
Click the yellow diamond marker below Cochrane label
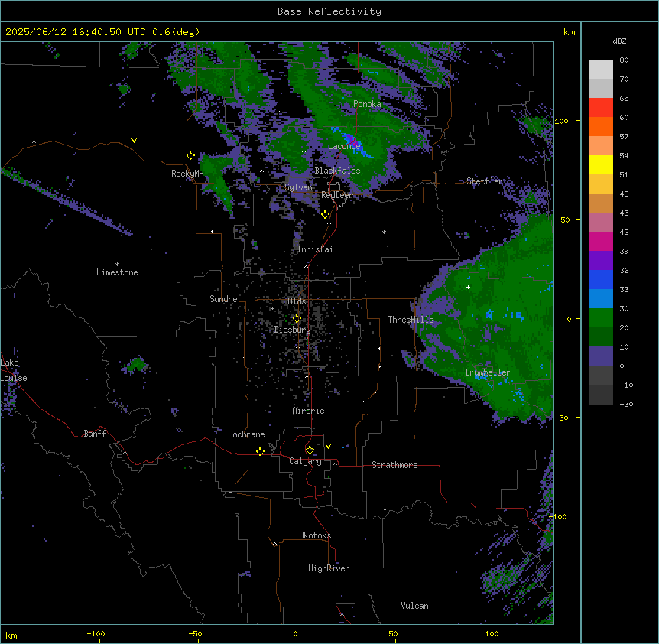260,451
